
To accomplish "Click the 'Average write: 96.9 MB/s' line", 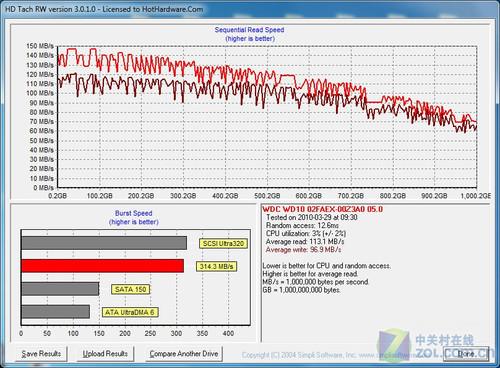I will tap(303, 249).
